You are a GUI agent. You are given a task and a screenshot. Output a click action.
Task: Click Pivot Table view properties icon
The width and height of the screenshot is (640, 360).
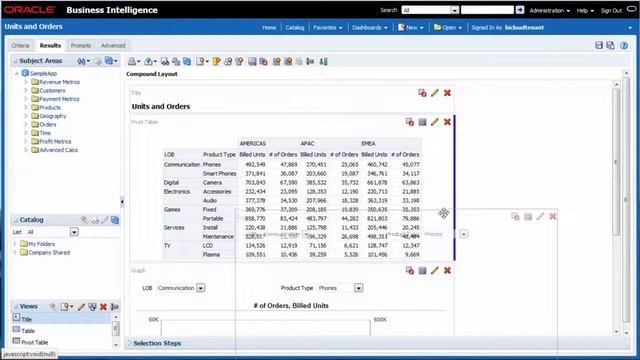click(422, 122)
